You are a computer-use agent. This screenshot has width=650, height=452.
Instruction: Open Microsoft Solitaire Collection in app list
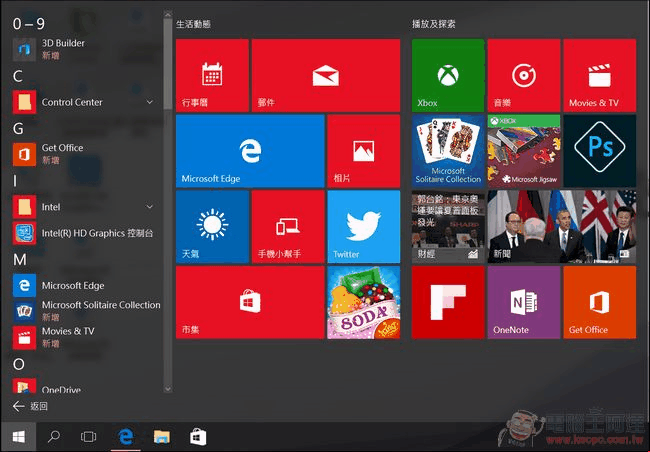click(86, 311)
